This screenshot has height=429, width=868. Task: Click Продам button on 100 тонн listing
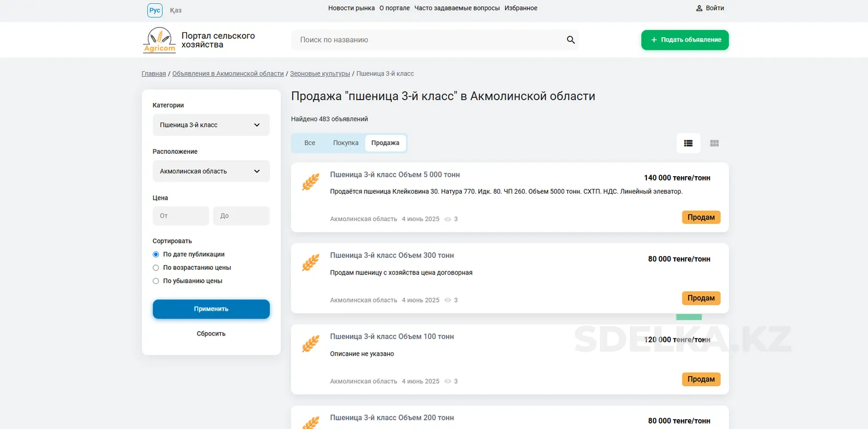[x=701, y=379]
